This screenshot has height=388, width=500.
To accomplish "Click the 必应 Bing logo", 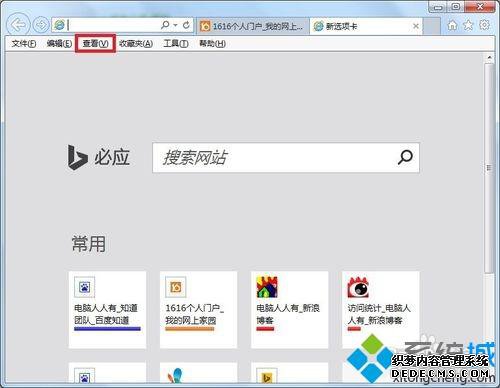I will 98,157.
